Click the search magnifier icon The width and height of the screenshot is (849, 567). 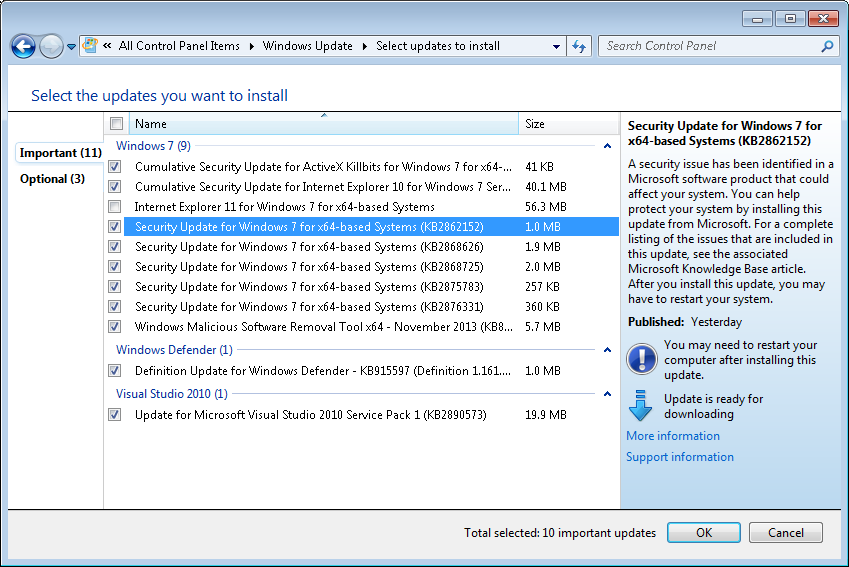[827, 47]
